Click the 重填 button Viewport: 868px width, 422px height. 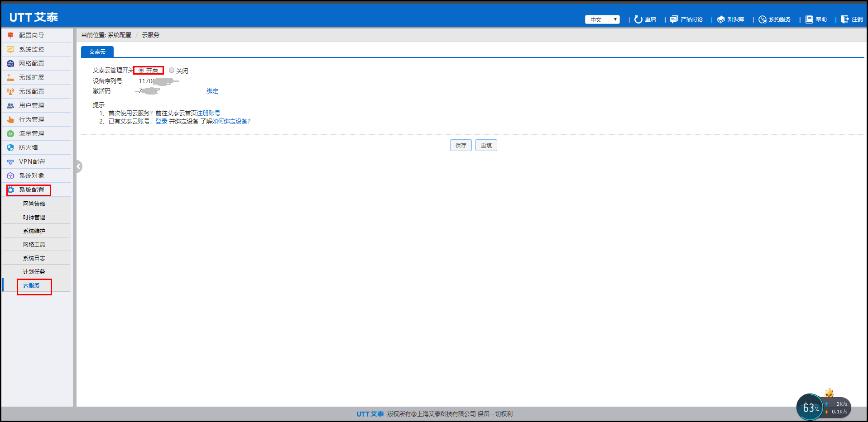coord(486,145)
